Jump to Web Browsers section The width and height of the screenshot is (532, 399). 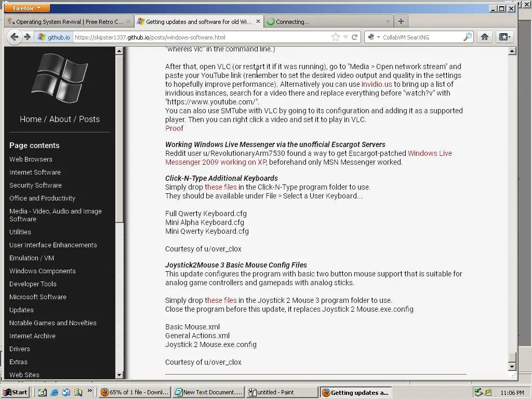coord(31,159)
